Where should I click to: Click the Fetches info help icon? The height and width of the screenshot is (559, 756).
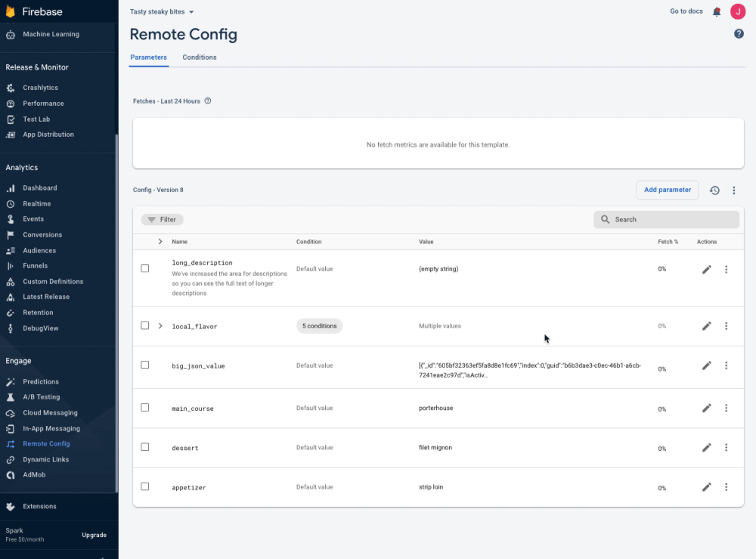coord(208,101)
